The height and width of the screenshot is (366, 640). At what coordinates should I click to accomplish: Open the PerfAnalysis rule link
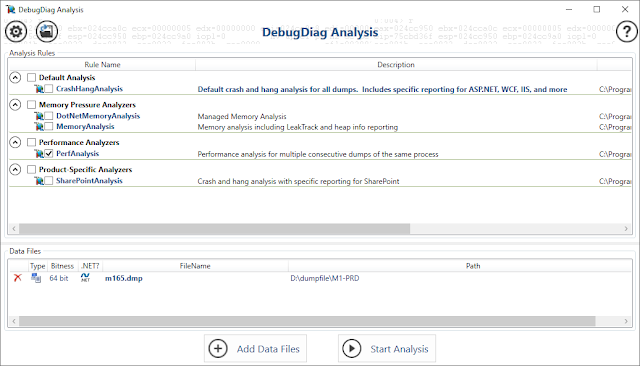(x=78, y=153)
